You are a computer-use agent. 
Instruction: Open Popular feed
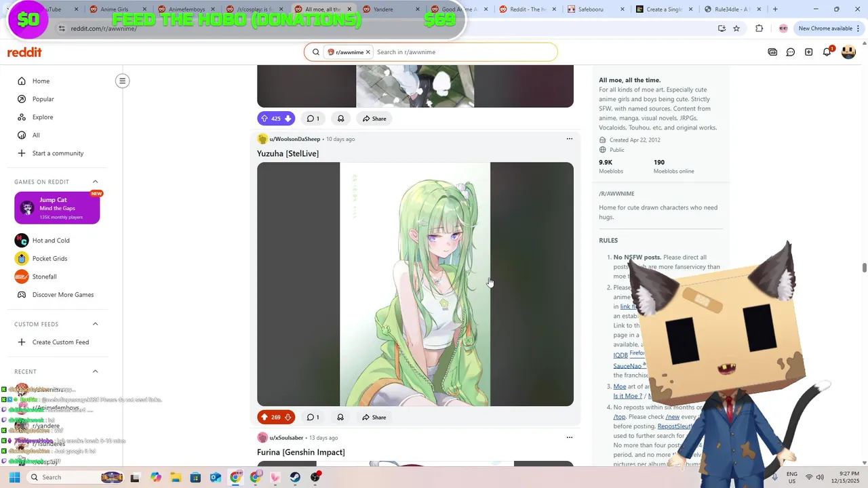[43, 99]
